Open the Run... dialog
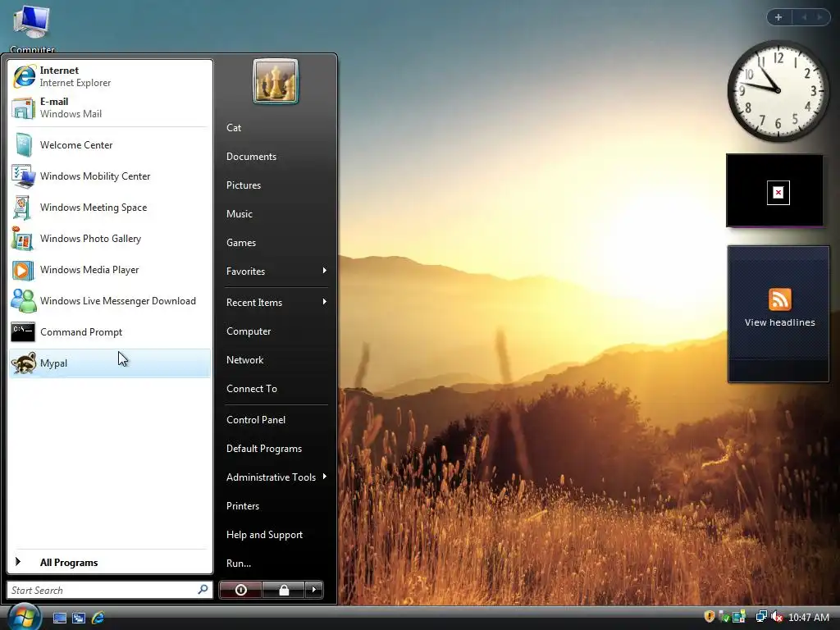840x630 pixels. [276, 563]
